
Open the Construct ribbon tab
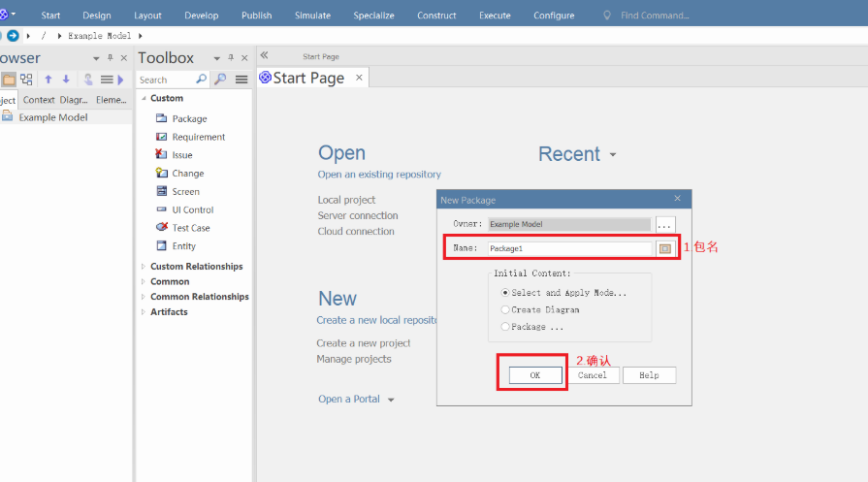(x=436, y=15)
